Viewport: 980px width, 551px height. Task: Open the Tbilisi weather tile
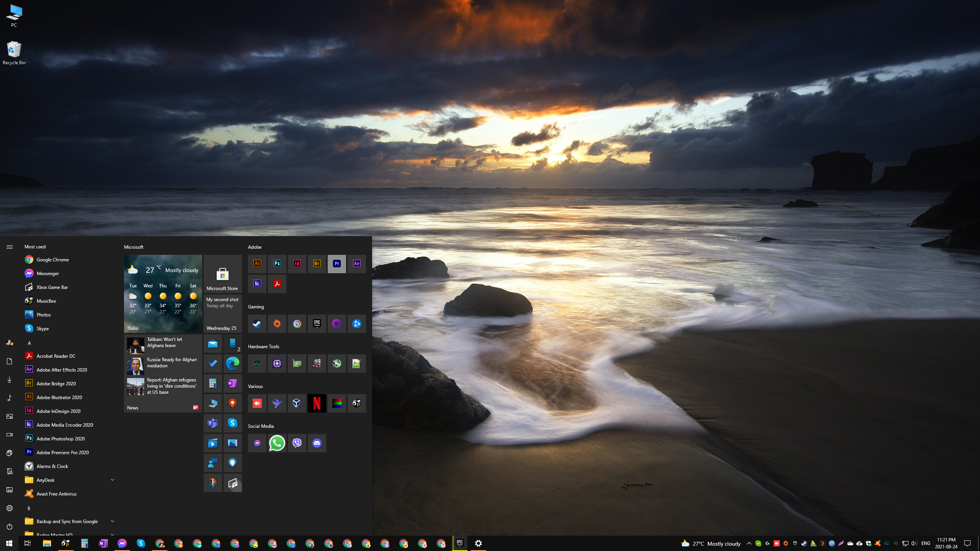(x=163, y=294)
